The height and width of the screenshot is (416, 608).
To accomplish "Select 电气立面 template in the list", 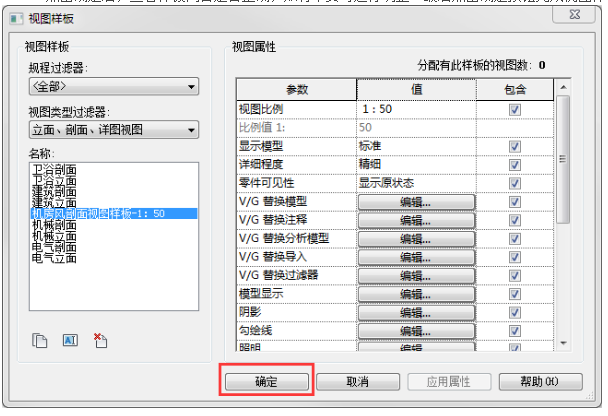I will (x=53, y=258).
